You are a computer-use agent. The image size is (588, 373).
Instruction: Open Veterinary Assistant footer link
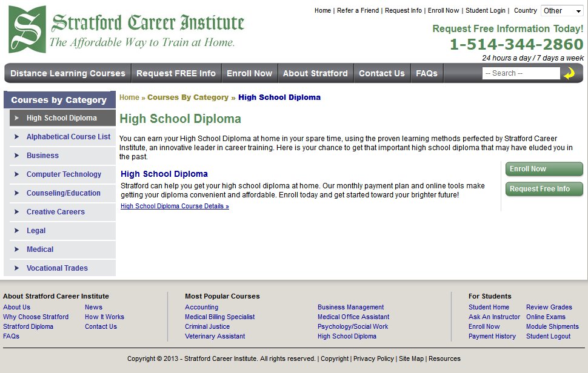[x=215, y=336]
